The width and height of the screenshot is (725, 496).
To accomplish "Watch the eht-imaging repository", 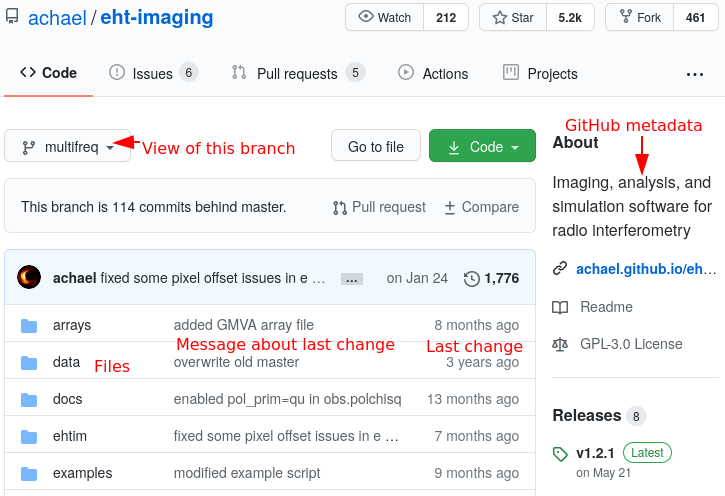I will tap(384, 17).
